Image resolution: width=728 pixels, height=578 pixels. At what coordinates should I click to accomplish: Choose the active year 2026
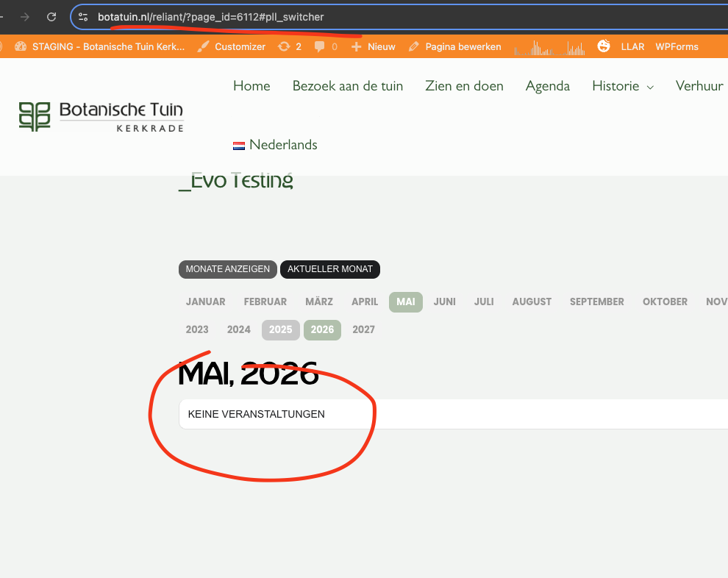pyautogui.click(x=322, y=330)
